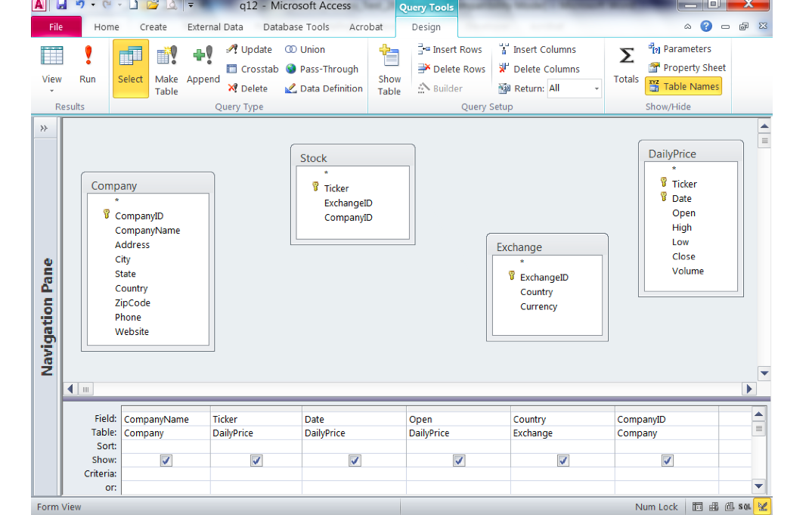Select CompanyID field in Stock table

point(348,218)
